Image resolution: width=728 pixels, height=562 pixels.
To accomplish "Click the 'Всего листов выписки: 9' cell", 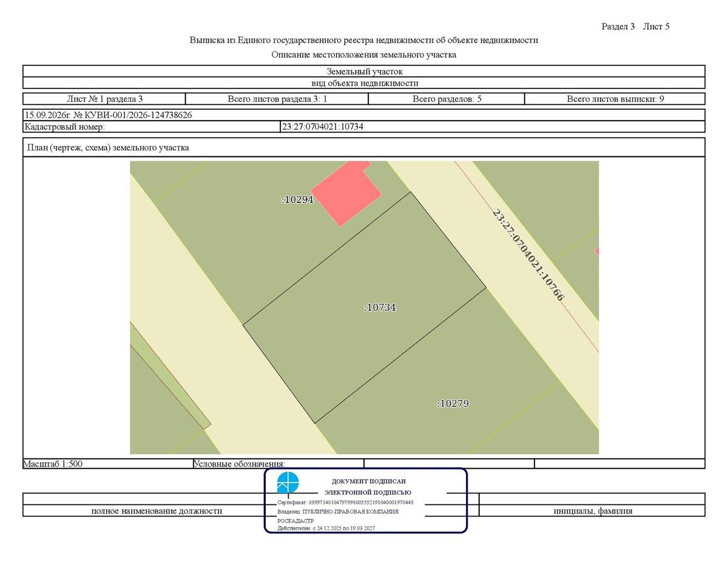I will [615, 99].
